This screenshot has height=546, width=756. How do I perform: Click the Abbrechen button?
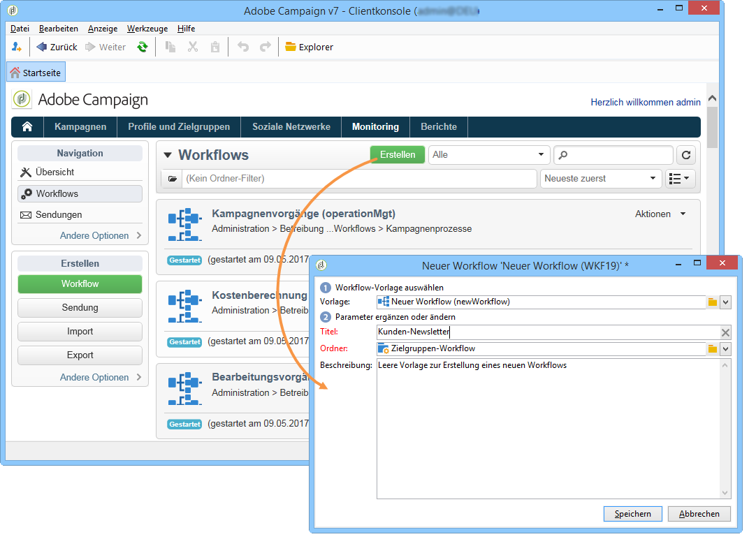699,514
